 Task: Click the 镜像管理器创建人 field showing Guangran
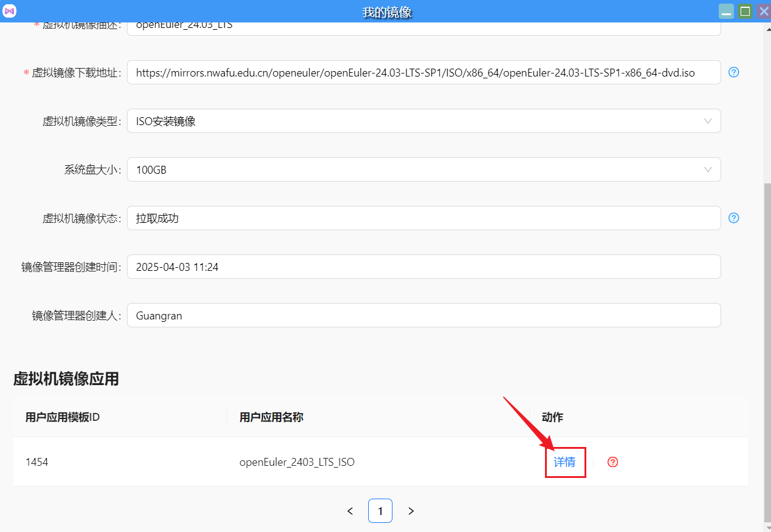[424, 315]
